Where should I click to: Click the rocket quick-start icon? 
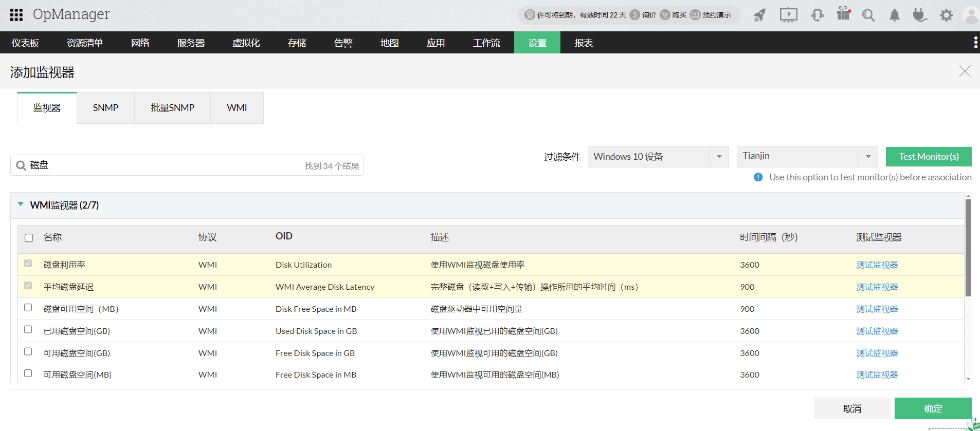click(x=759, y=15)
